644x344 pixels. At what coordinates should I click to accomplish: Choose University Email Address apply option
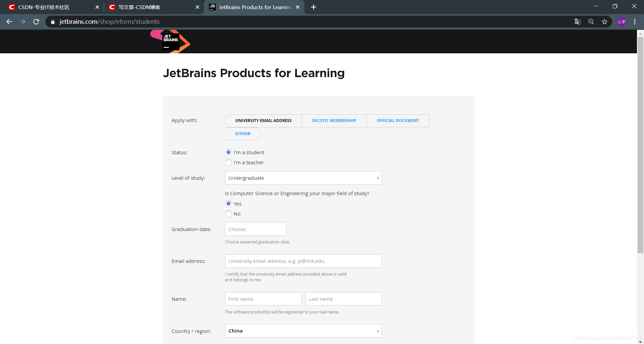[x=263, y=121]
